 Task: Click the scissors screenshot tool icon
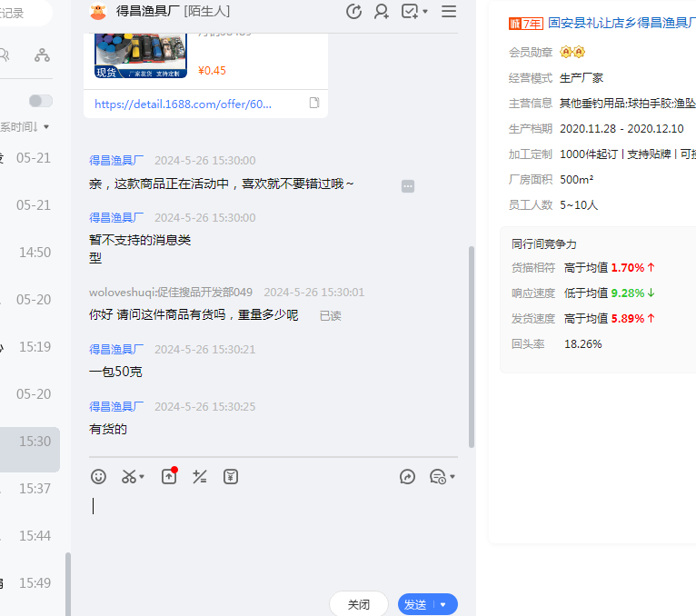click(x=129, y=476)
